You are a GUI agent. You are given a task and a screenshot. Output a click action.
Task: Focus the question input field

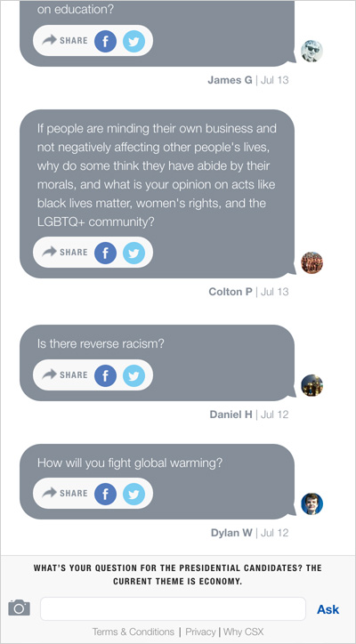(x=173, y=608)
